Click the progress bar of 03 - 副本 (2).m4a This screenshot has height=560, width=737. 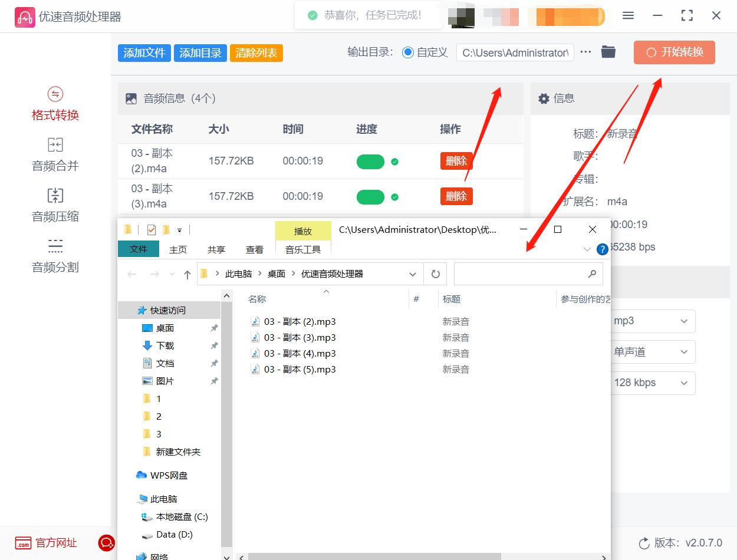370,161
